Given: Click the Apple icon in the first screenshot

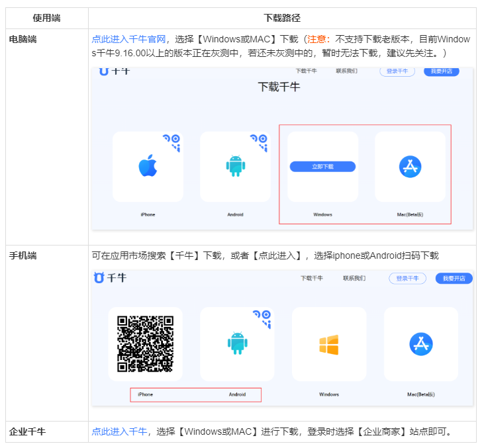Looking at the screenshot, I should point(148,165).
